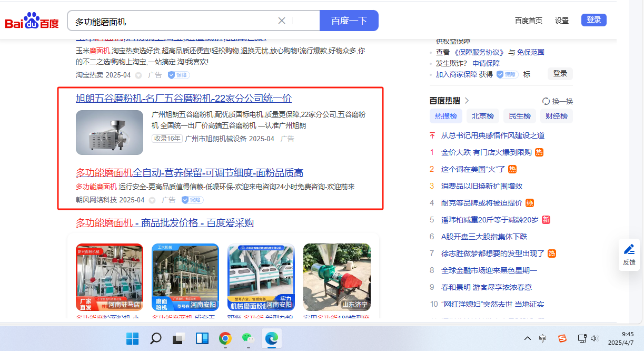Click the 收录16年 badge
This screenshot has width=644, height=351.
[x=167, y=139]
